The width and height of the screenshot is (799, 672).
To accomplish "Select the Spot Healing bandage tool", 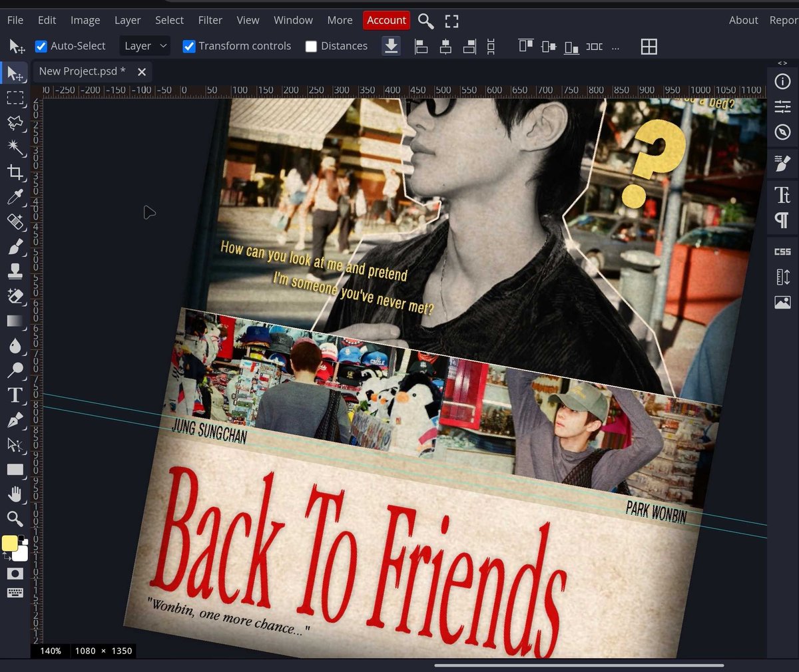I will [15, 222].
